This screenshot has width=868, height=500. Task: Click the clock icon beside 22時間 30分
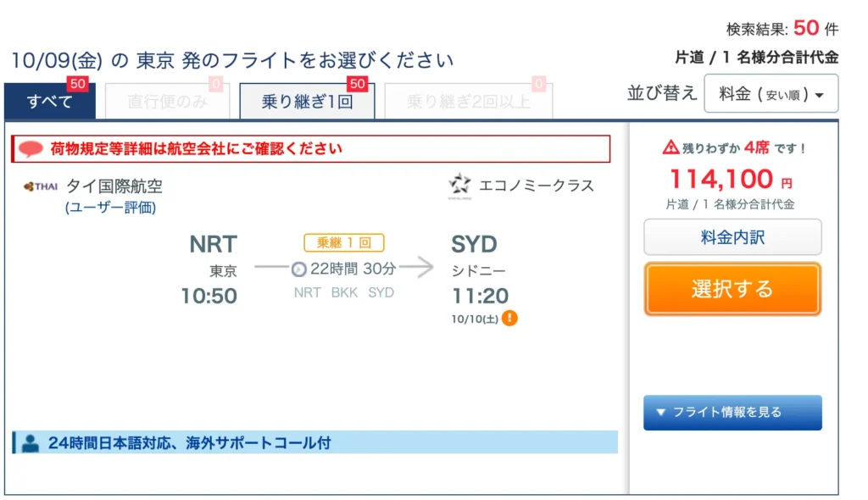point(299,269)
